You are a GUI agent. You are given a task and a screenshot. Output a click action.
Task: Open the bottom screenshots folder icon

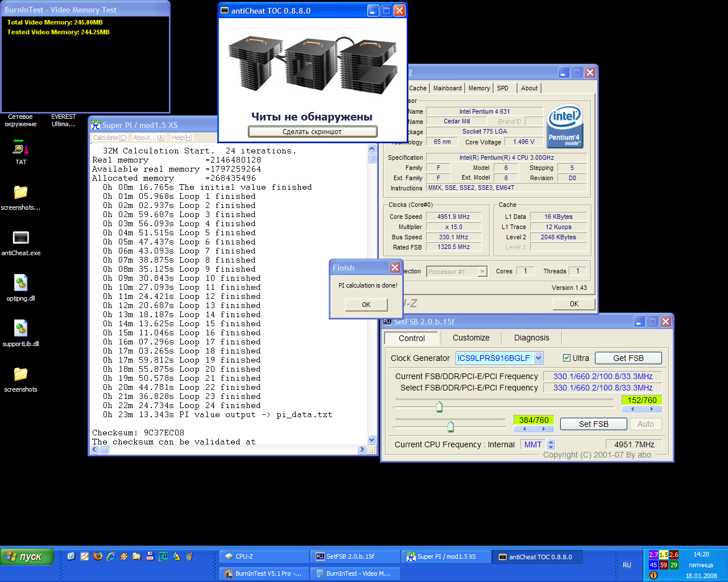point(21,379)
